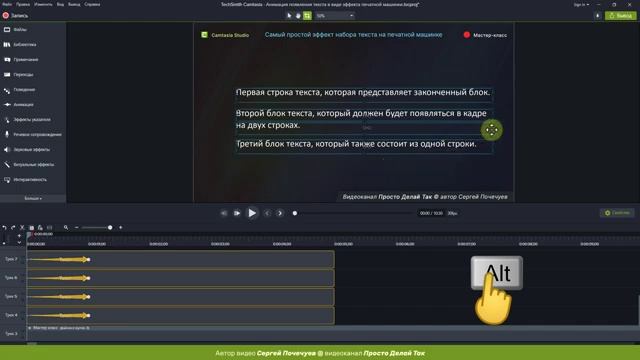Zoom in timeline with plus button

(120, 227)
